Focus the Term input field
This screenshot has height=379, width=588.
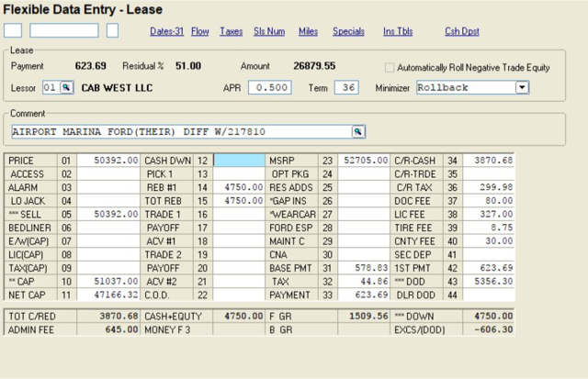[346, 87]
